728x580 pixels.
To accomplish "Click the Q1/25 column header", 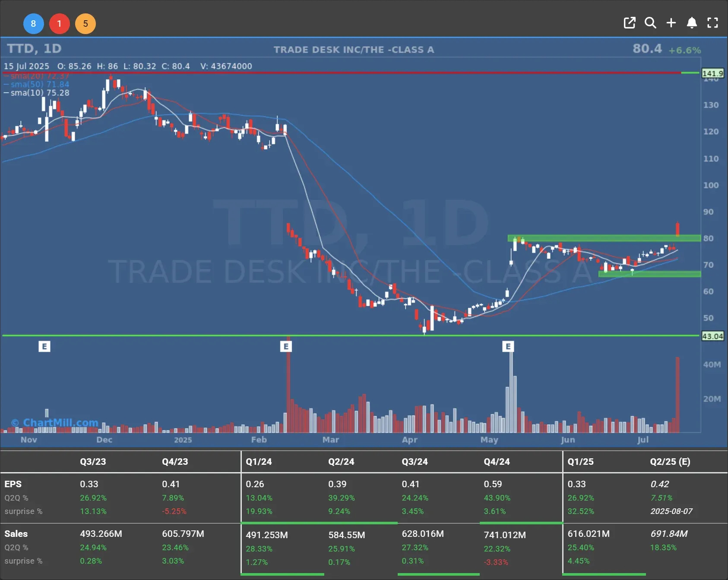I will point(580,461).
